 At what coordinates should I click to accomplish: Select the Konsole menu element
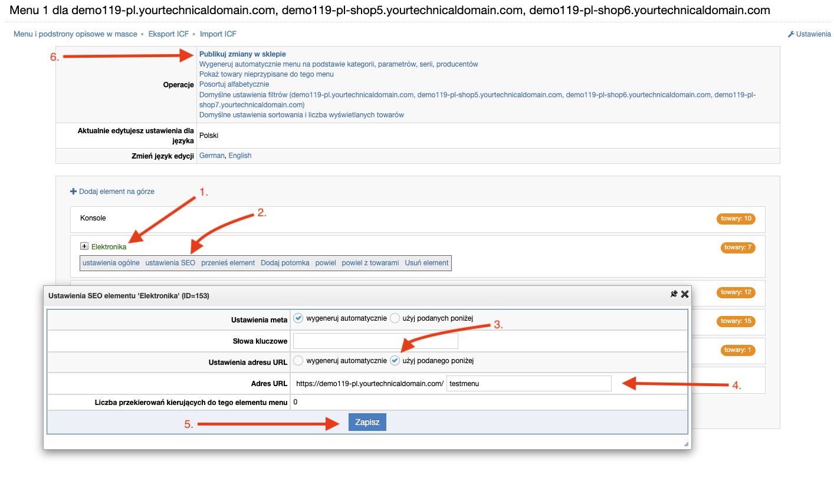93,218
